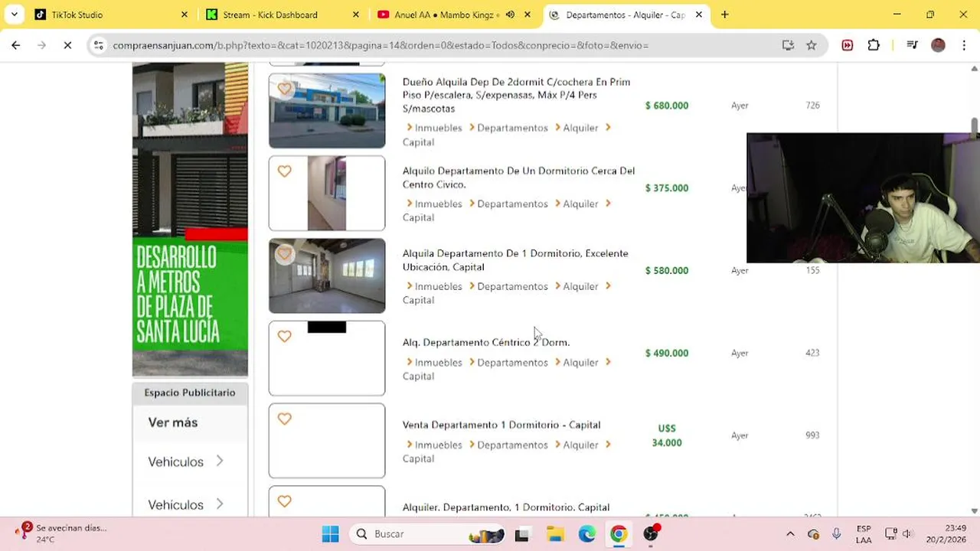Favorite the U$S 34.000 Venta listing heart
The width and height of the screenshot is (980, 551).
284,419
